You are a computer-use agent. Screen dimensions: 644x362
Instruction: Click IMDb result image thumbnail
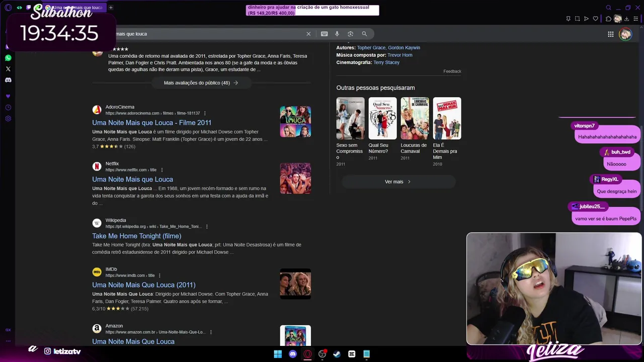(x=295, y=284)
